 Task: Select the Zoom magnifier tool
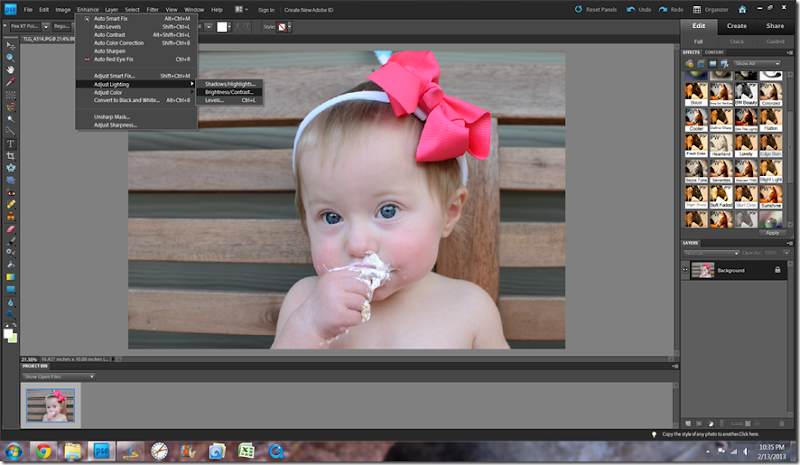(x=10, y=57)
